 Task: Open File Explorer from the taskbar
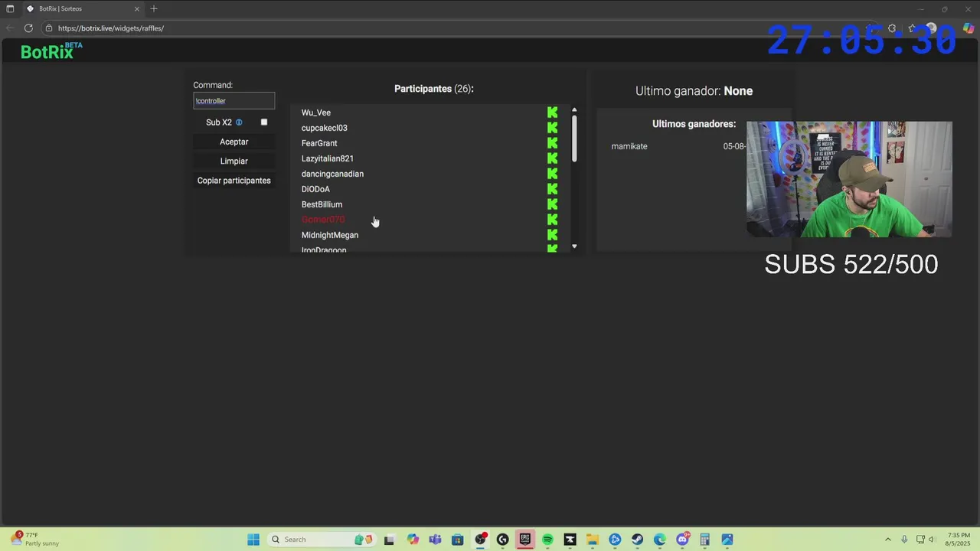click(x=593, y=540)
